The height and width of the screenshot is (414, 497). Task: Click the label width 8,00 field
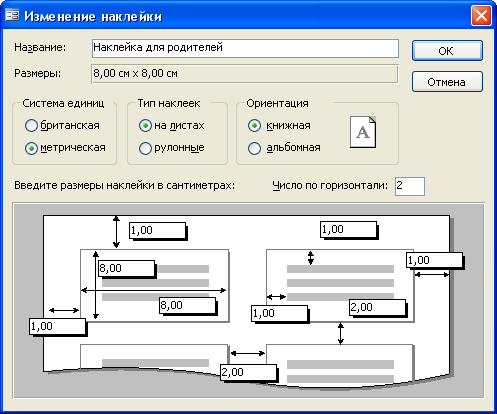coord(187,305)
